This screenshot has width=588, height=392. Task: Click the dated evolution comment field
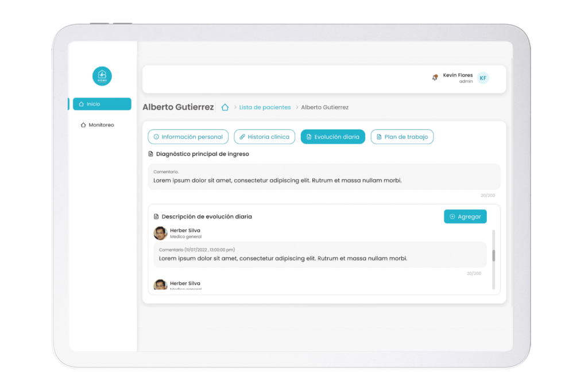pyautogui.click(x=320, y=255)
